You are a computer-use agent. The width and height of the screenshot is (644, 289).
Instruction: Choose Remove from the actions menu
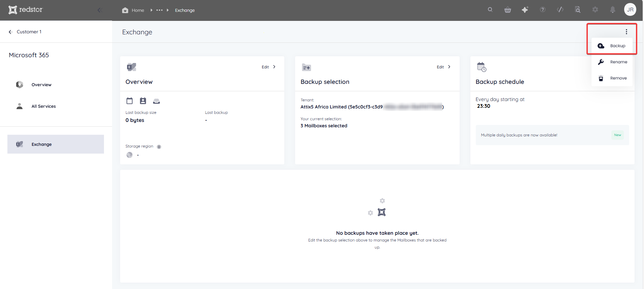(x=612, y=78)
